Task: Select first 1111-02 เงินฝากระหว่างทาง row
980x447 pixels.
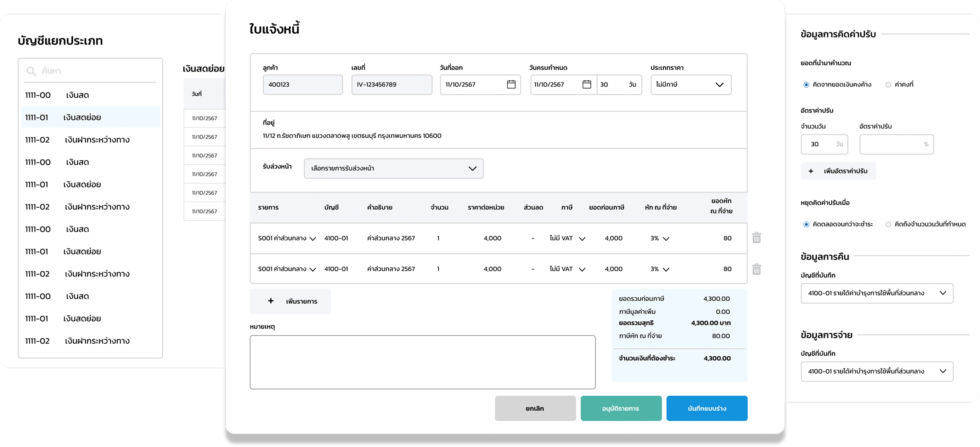Action: point(90,140)
